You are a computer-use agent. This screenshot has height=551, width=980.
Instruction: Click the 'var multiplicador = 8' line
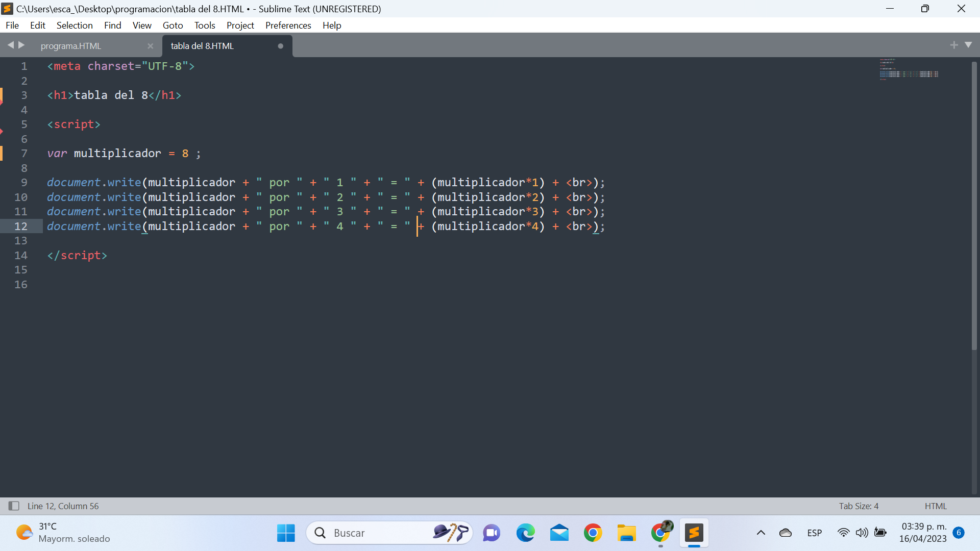124,154
